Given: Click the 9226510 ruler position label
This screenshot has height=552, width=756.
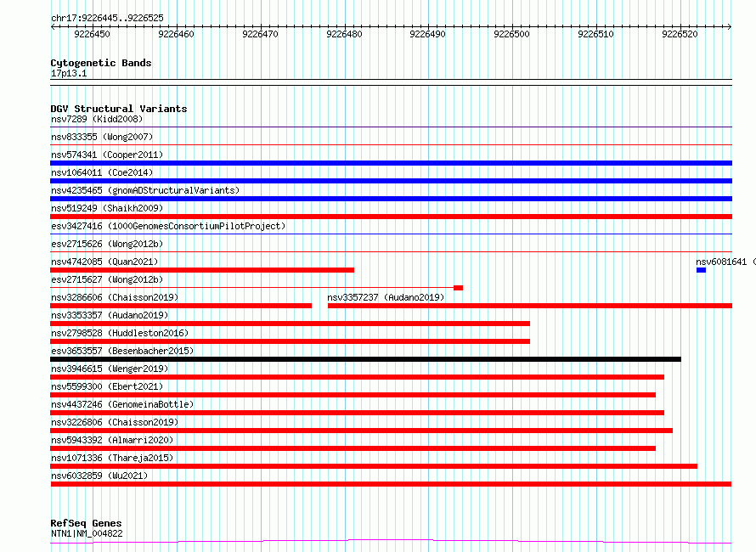Looking at the screenshot, I should pyautogui.click(x=595, y=34).
